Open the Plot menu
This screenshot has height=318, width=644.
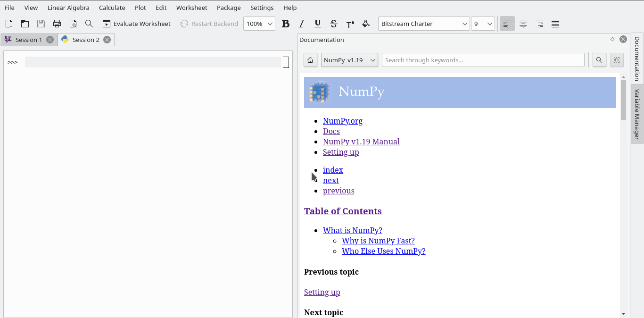tap(140, 8)
